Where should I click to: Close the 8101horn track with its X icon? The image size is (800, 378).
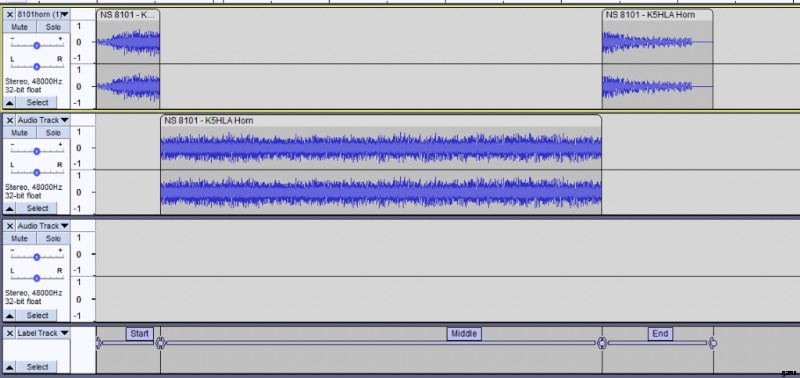pyautogui.click(x=9, y=14)
